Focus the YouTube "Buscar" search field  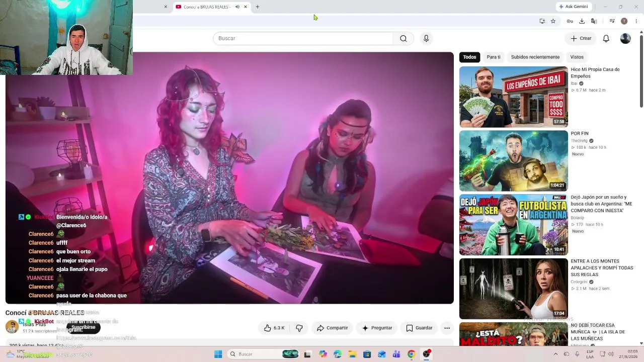pos(303,39)
